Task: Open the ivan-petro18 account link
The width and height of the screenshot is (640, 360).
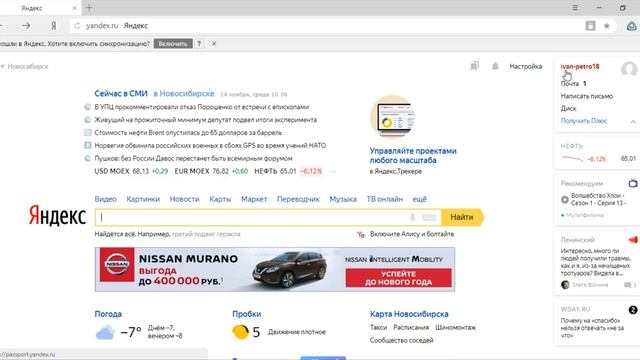Action: pos(580,66)
